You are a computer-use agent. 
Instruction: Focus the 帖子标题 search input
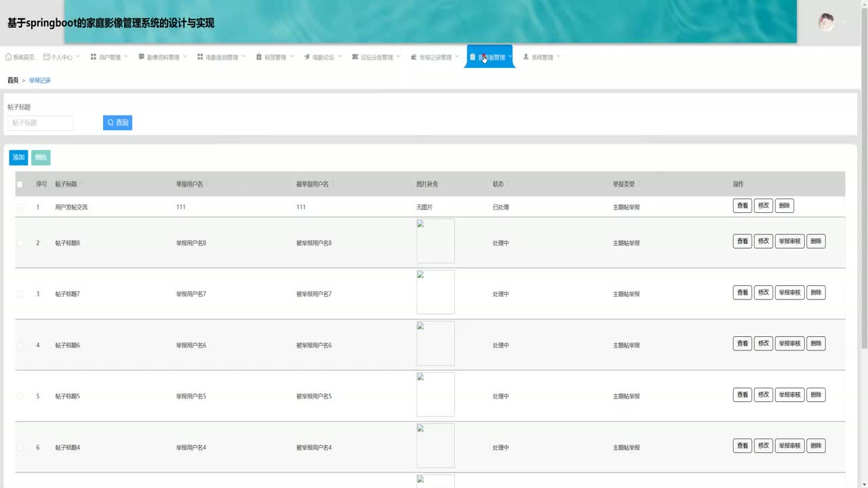pos(40,123)
